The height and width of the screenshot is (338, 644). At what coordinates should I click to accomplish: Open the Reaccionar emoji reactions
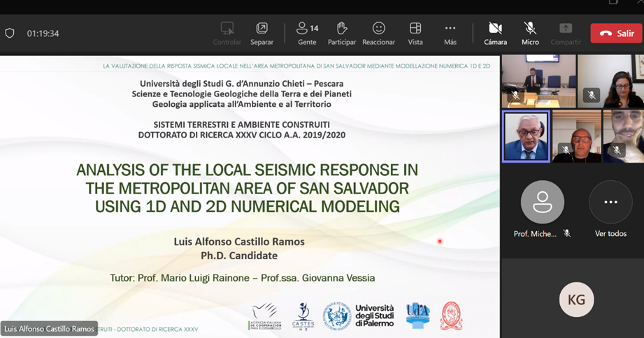[378, 33]
